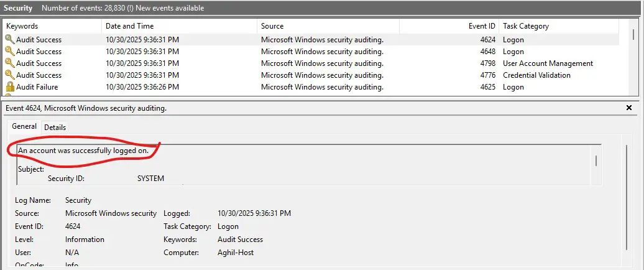Image resolution: width=644 pixels, height=270 pixels.
Task: Click the lock icon on the Audit Failure row
Action: tap(9, 87)
